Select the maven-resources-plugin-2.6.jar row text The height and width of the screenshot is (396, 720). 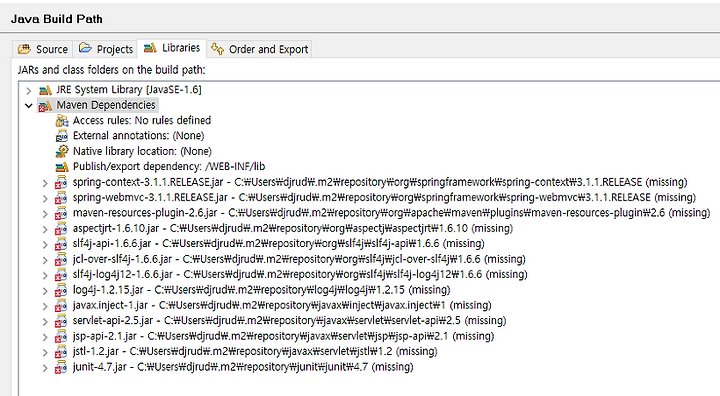click(391, 213)
